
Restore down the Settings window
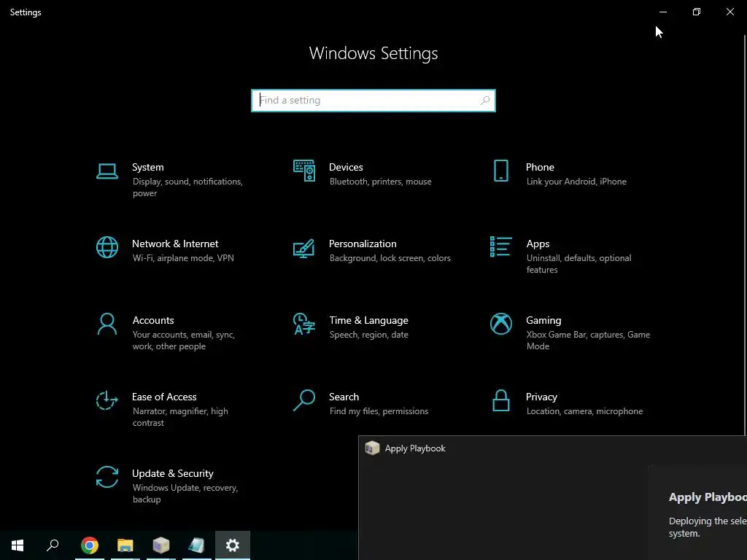pyautogui.click(x=697, y=12)
